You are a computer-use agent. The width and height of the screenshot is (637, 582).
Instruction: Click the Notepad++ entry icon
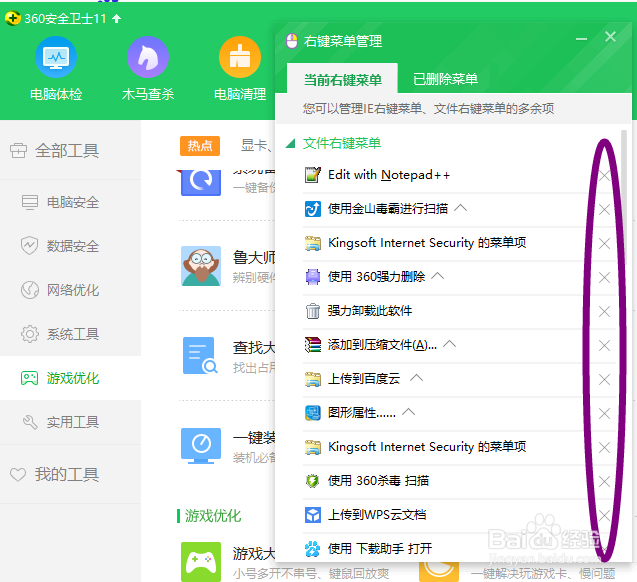[312, 175]
